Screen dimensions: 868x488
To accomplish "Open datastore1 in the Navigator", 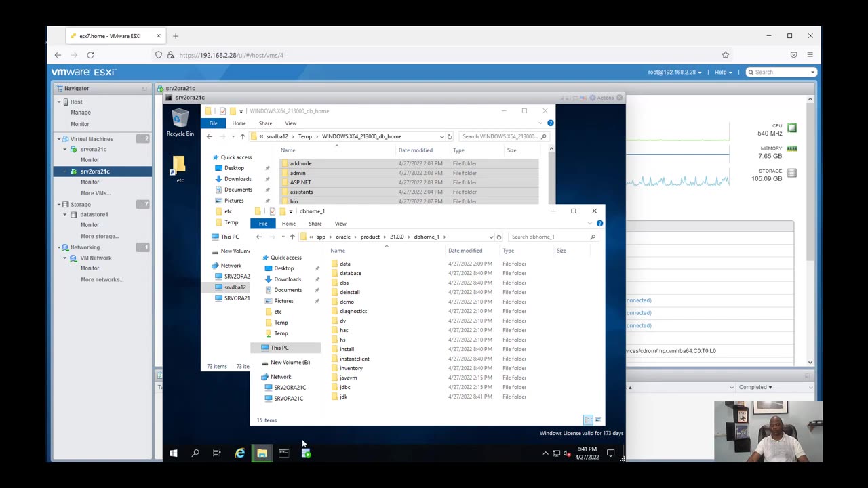I will (94, 215).
